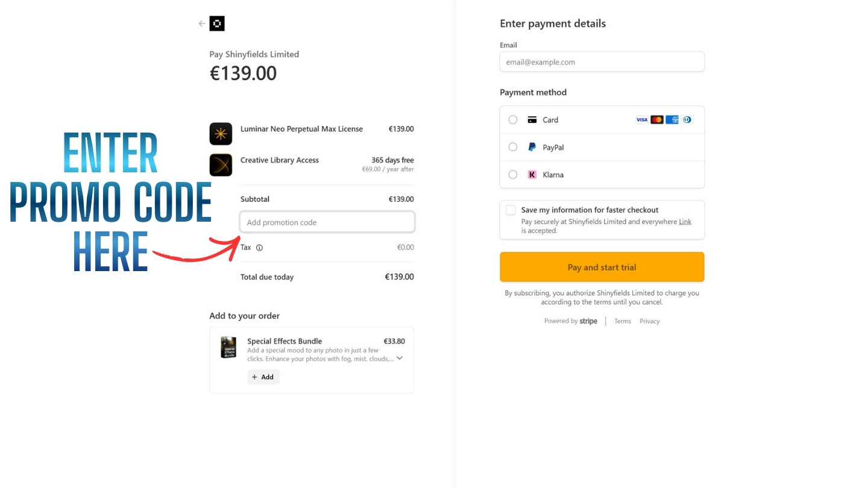Viewport: 868px width, 488px height.
Task: Open the Privacy link
Action: pos(650,321)
